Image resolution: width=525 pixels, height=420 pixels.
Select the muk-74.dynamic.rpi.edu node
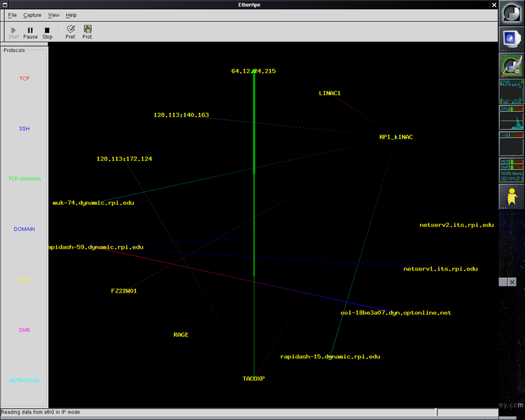point(93,203)
